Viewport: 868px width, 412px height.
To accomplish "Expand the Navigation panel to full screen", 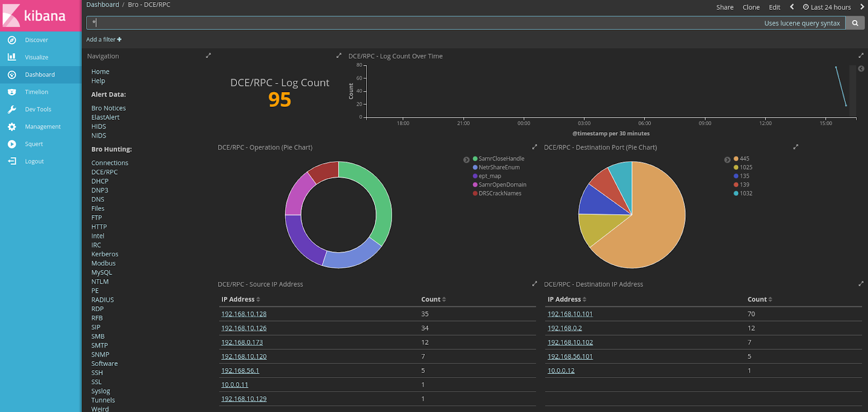I will [x=208, y=56].
